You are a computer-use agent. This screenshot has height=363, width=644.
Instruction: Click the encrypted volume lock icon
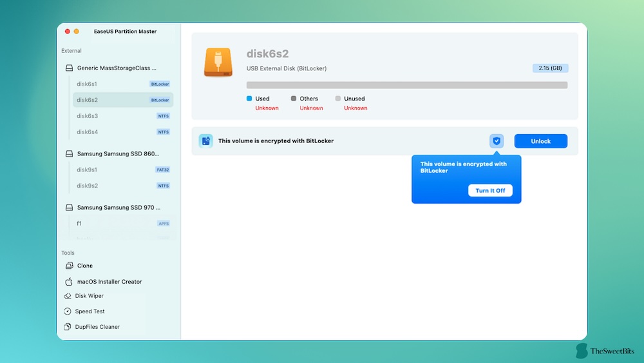pos(206,141)
